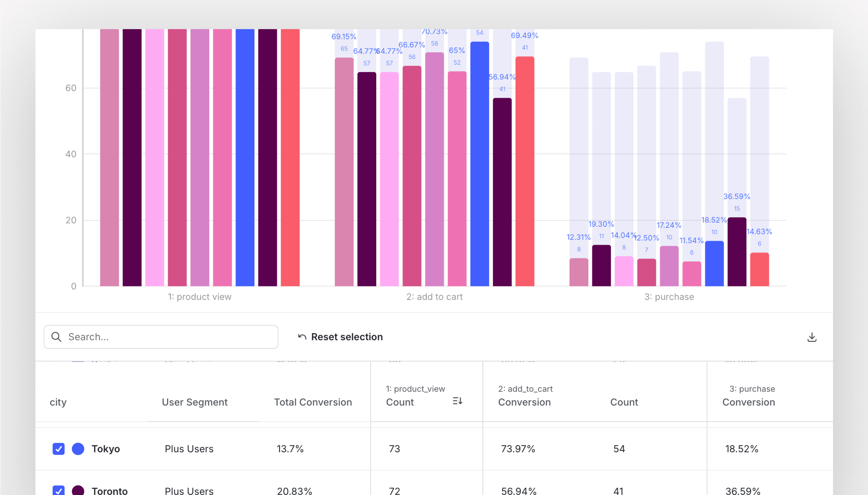Sort by the Total Conversion column header
Viewport: 868px width, 495px height.
click(313, 402)
